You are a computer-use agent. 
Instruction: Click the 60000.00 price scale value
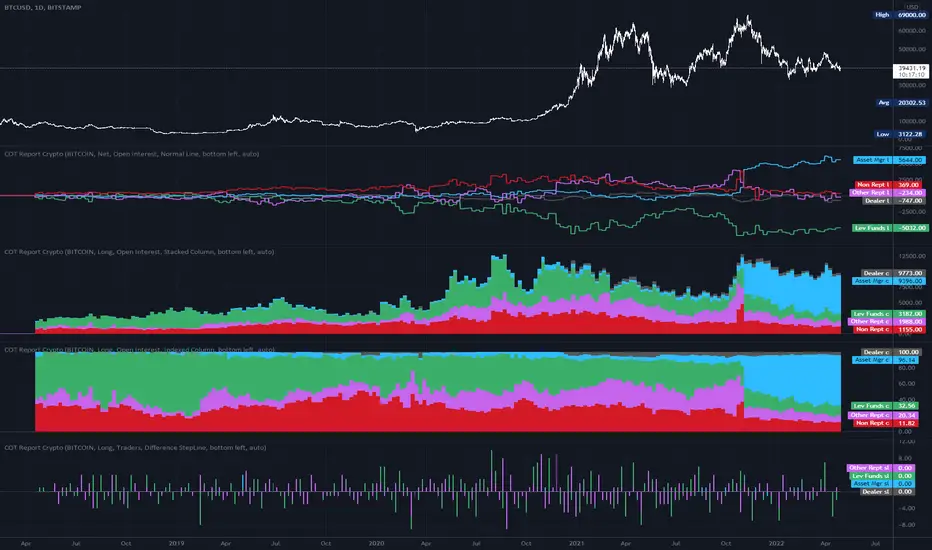[912, 31]
